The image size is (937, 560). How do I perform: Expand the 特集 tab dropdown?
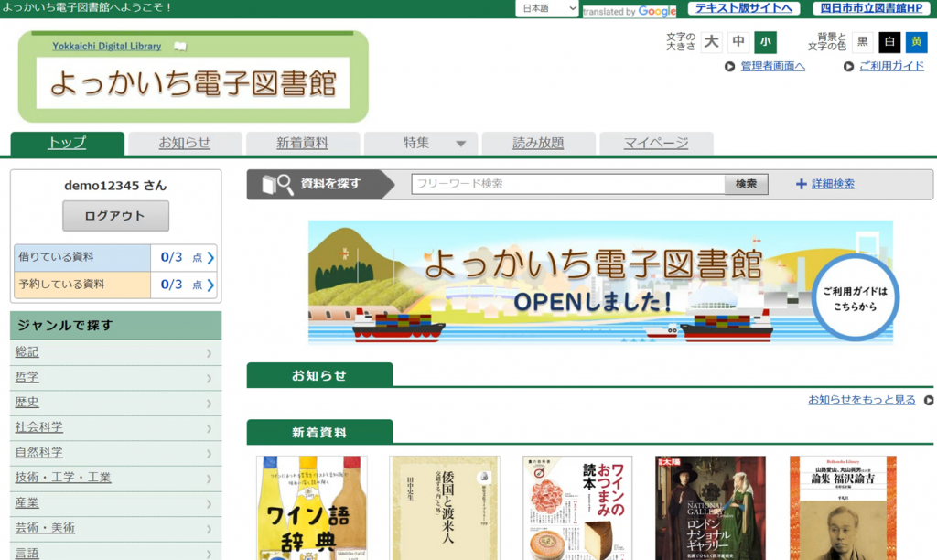point(460,144)
